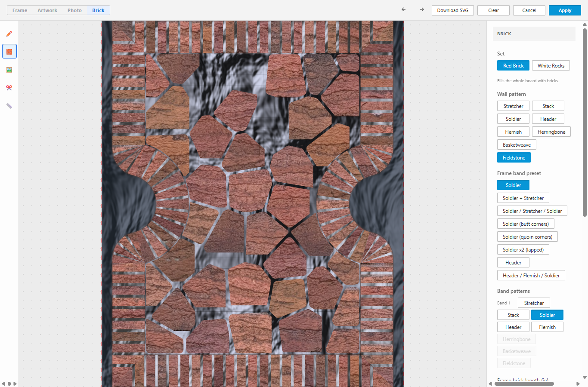Choose the Red Brick set
Viewport: 588px width, 387px height.
click(x=513, y=65)
